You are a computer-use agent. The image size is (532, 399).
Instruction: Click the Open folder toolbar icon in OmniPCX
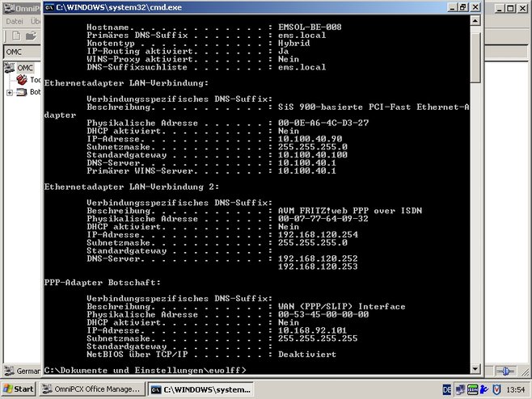click(31, 36)
